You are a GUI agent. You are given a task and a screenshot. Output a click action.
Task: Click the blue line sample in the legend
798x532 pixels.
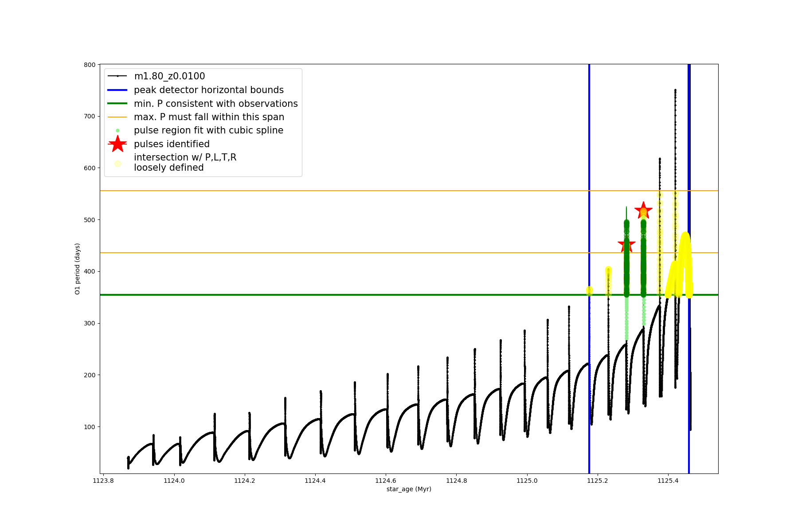tap(117, 90)
